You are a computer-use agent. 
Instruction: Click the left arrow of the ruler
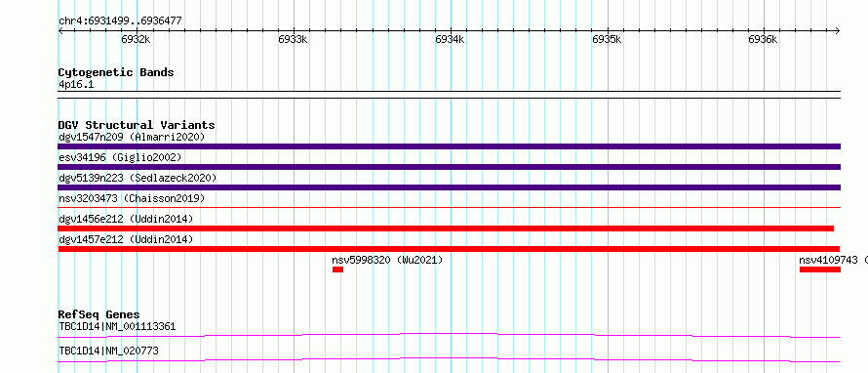(x=60, y=30)
